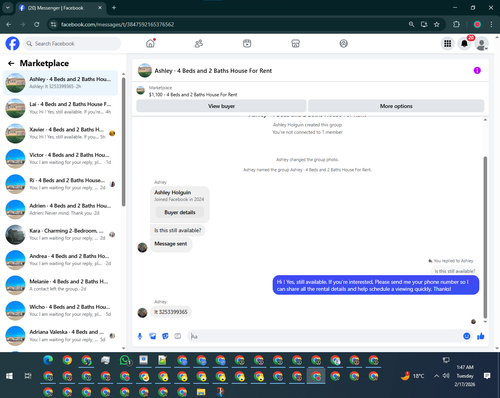The width and height of the screenshot is (500, 398).
Task: Open a new browser tab
Action: point(114,8)
